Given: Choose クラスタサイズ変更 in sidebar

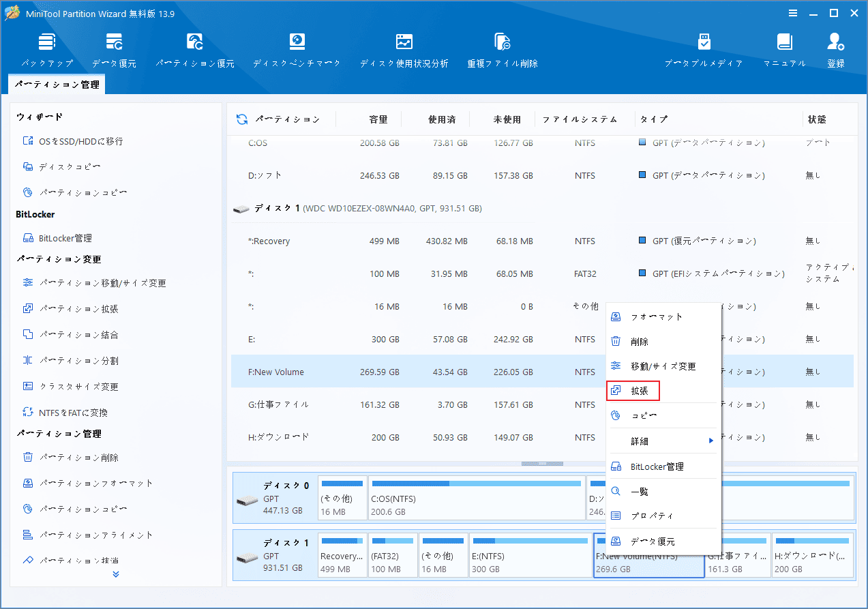Looking at the screenshot, I should tap(70, 387).
